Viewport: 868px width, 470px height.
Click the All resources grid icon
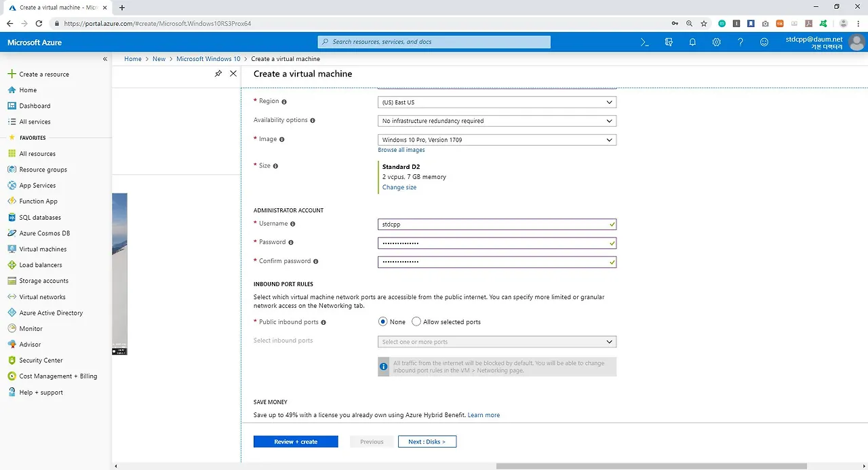click(12, 153)
